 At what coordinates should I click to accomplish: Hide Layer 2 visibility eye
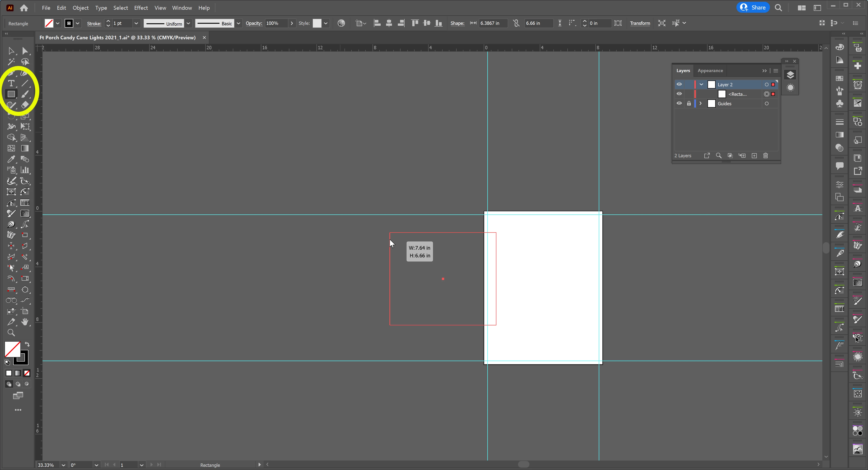(x=679, y=84)
